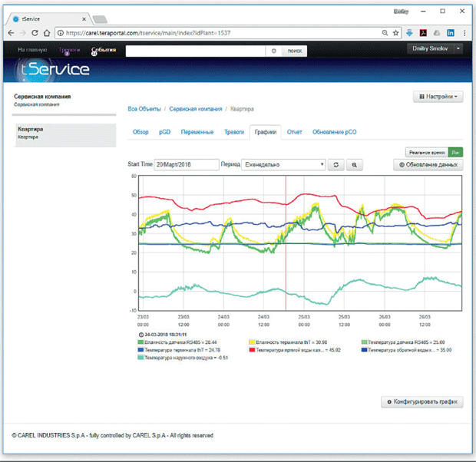The height and width of the screenshot is (462, 476).
Task: Click the blue download arrow extension icon
Action: pos(409,33)
